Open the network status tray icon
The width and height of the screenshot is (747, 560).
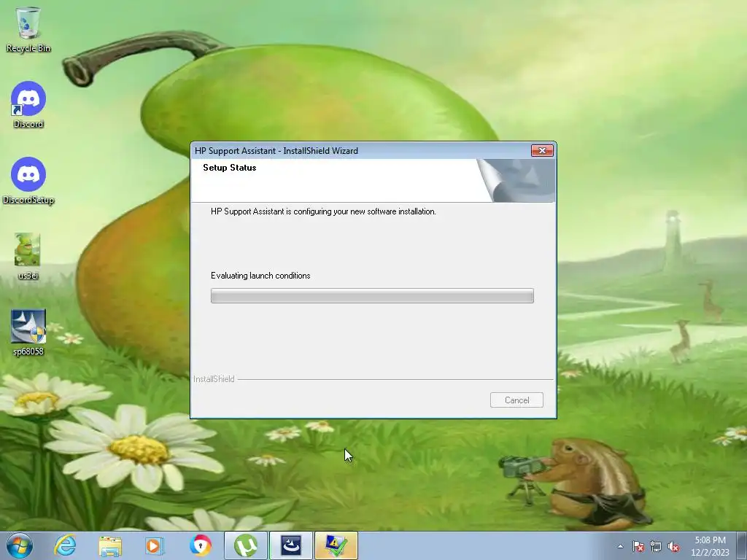656,547
